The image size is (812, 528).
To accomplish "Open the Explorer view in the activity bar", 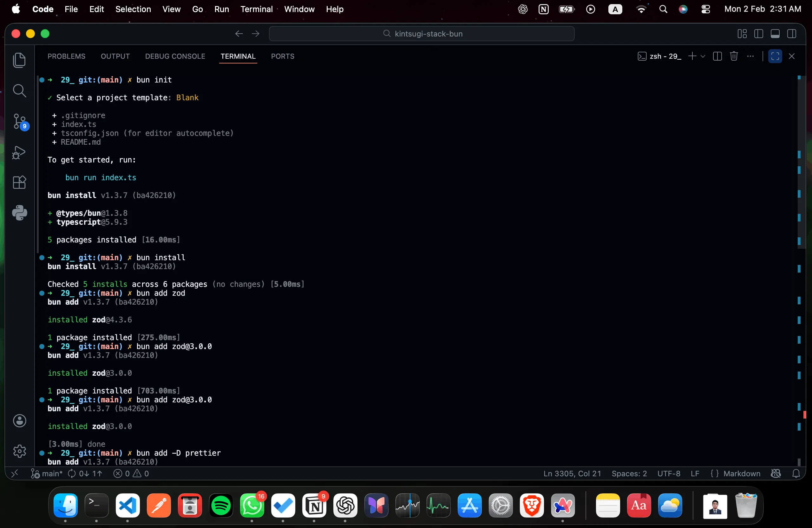I will pos(19,60).
